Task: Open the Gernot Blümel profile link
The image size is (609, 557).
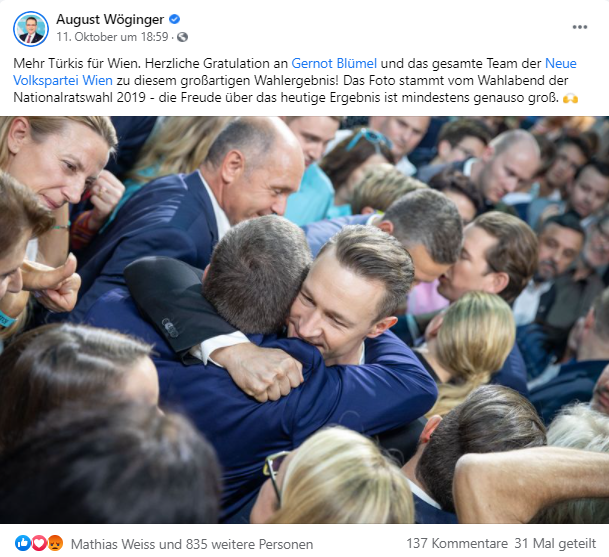Action: point(334,63)
